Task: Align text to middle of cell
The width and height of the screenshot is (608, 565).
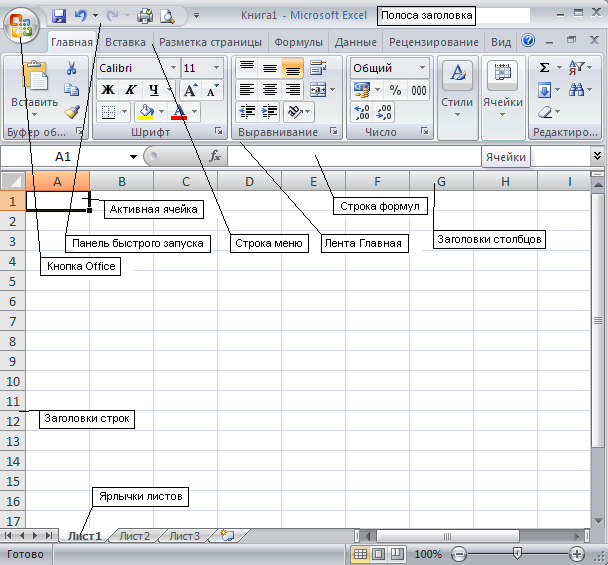Action: click(x=269, y=68)
